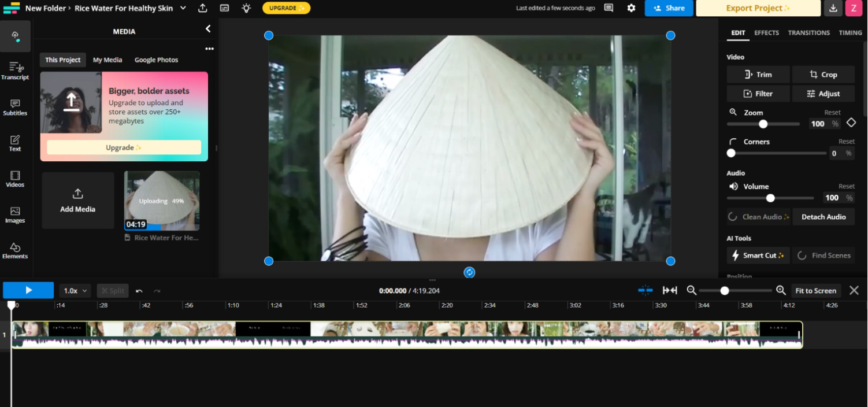The height and width of the screenshot is (407, 868).
Task: Reset the Zoom value
Action: [832, 112]
